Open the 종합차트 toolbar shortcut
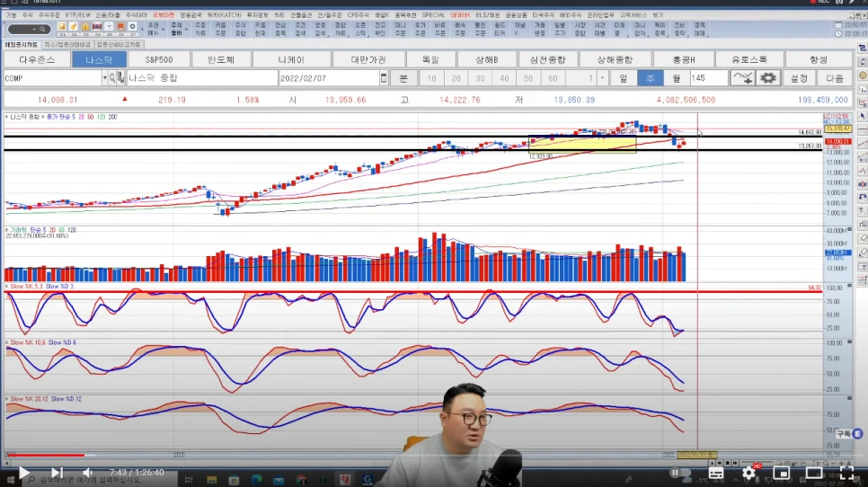The height and width of the screenshot is (487, 868). [x=340, y=30]
